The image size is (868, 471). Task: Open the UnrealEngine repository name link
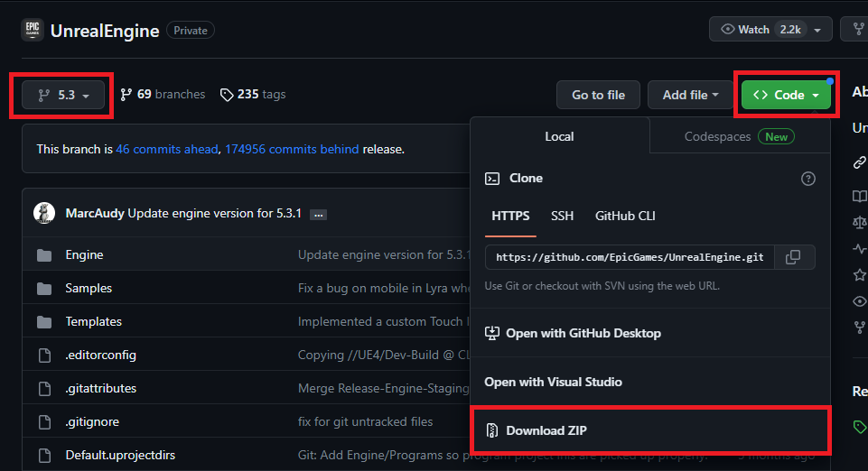pyautogui.click(x=105, y=31)
